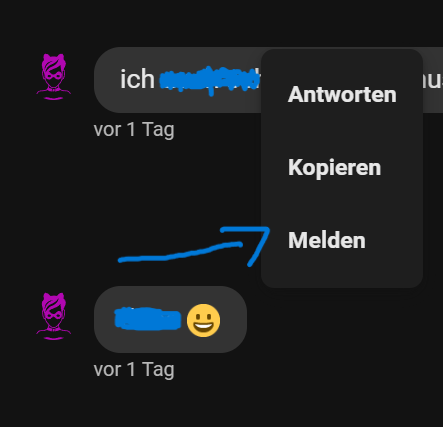Click the blue redaction mark beside the emoji
This screenshot has width=443, height=427.
148,319
